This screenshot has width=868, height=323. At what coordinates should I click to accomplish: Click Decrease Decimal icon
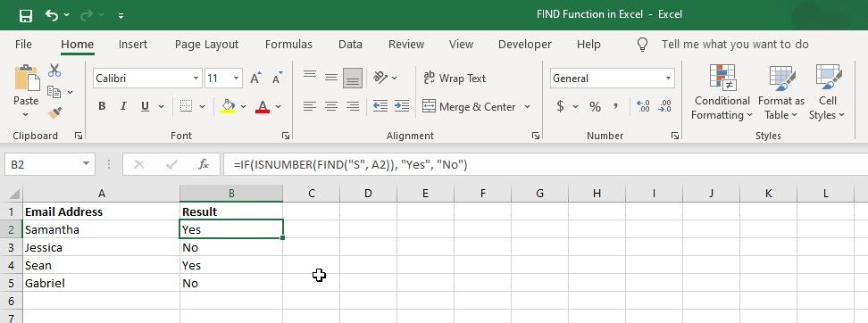coord(664,106)
